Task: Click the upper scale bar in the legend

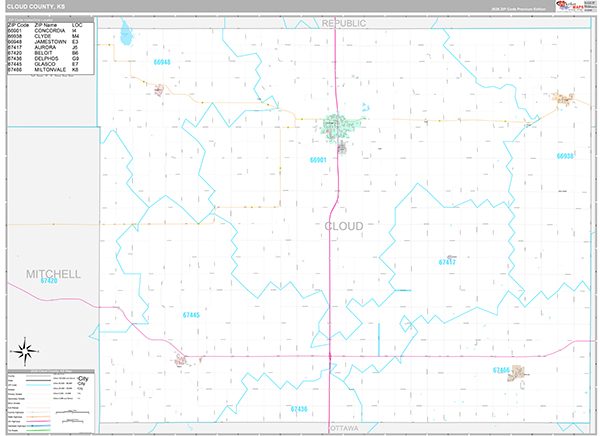Action: [x=72, y=412]
